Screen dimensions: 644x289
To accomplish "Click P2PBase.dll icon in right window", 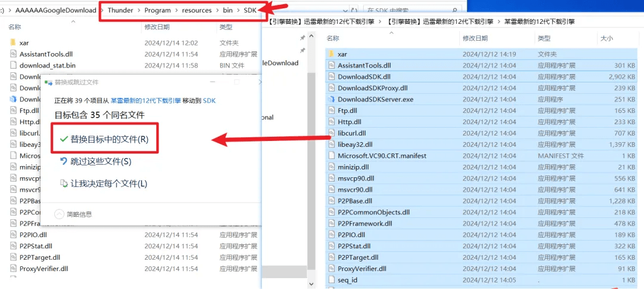I will point(332,201).
